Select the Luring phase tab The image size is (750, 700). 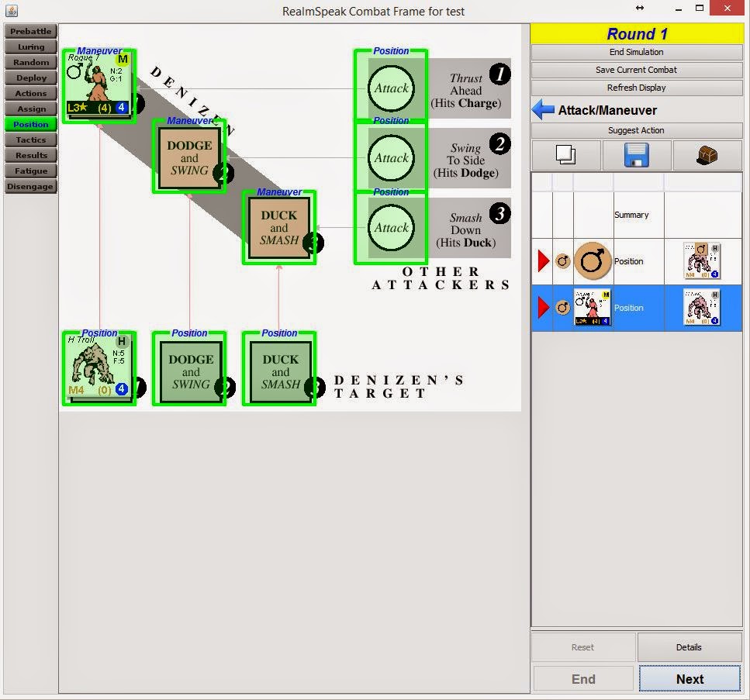coord(30,47)
